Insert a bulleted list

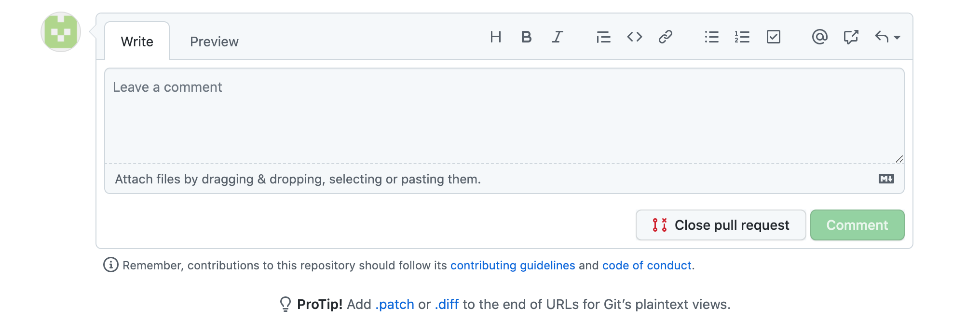tap(711, 37)
